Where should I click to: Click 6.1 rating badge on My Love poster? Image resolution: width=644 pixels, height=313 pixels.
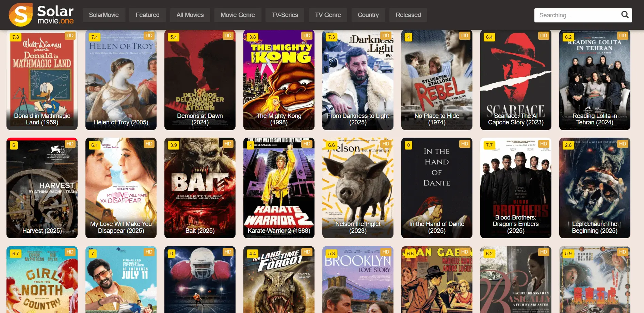pyautogui.click(x=95, y=145)
